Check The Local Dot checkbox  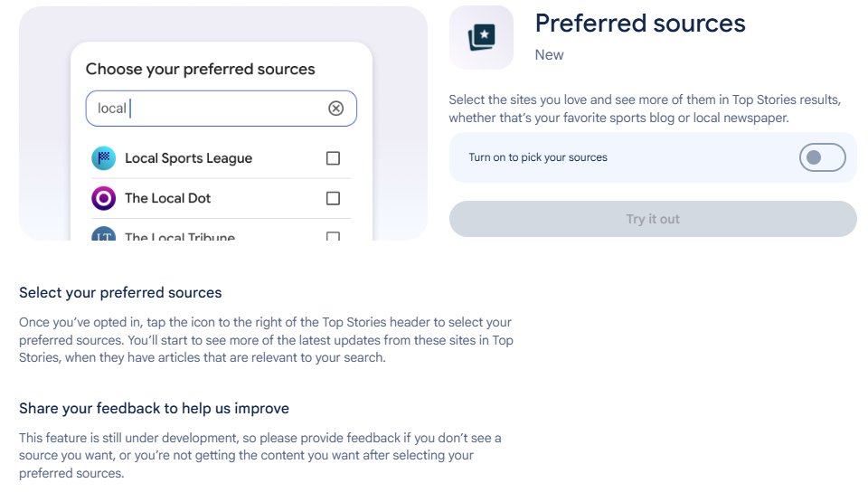pyautogui.click(x=334, y=198)
